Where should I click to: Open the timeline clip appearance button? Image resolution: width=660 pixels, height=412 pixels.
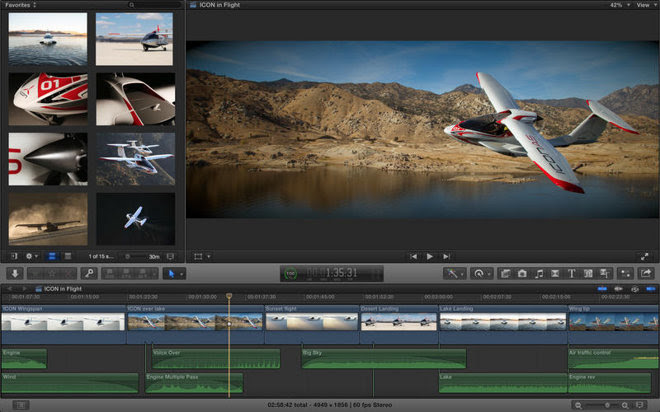pyautogui.click(x=640, y=405)
